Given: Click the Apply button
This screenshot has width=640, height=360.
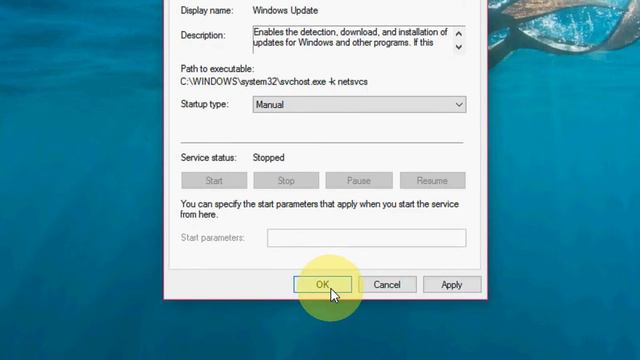Looking at the screenshot, I should (x=452, y=284).
